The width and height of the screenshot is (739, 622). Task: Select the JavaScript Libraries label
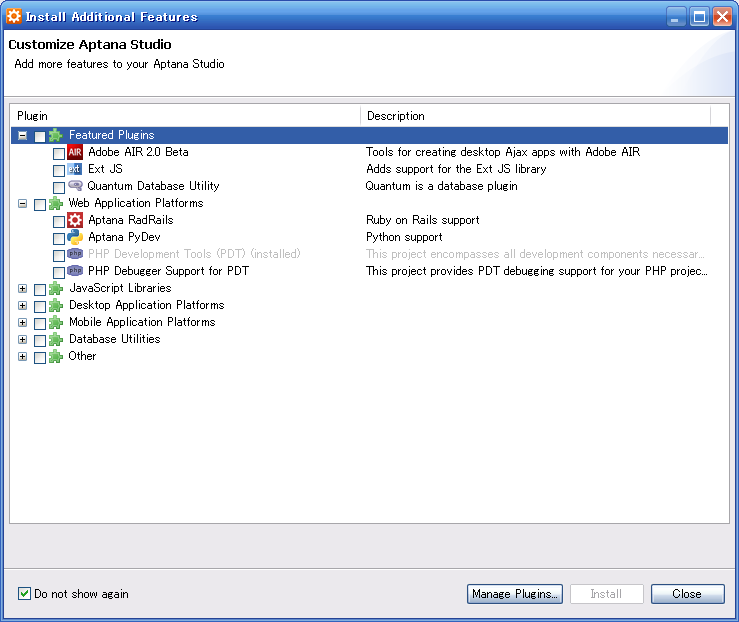pyautogui.click(x=120, y=288)
